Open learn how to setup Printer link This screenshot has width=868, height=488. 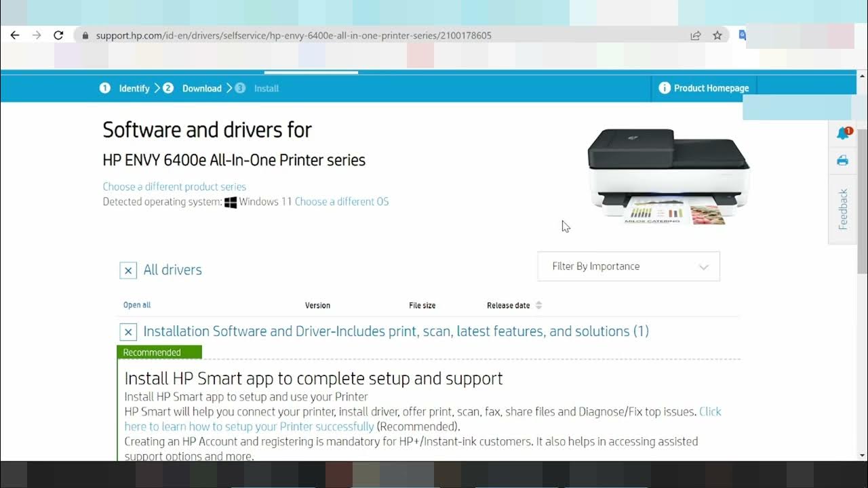[x=250, y=426]
